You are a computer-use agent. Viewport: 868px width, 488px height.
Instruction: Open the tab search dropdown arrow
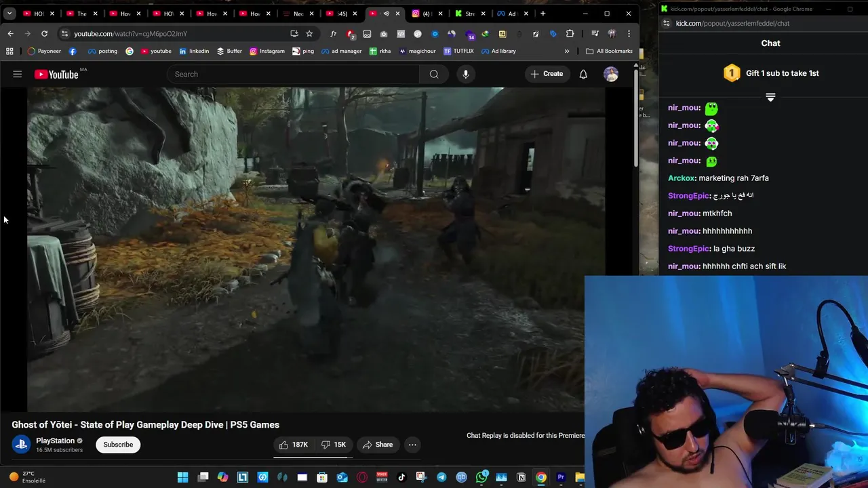coord(9,14)
